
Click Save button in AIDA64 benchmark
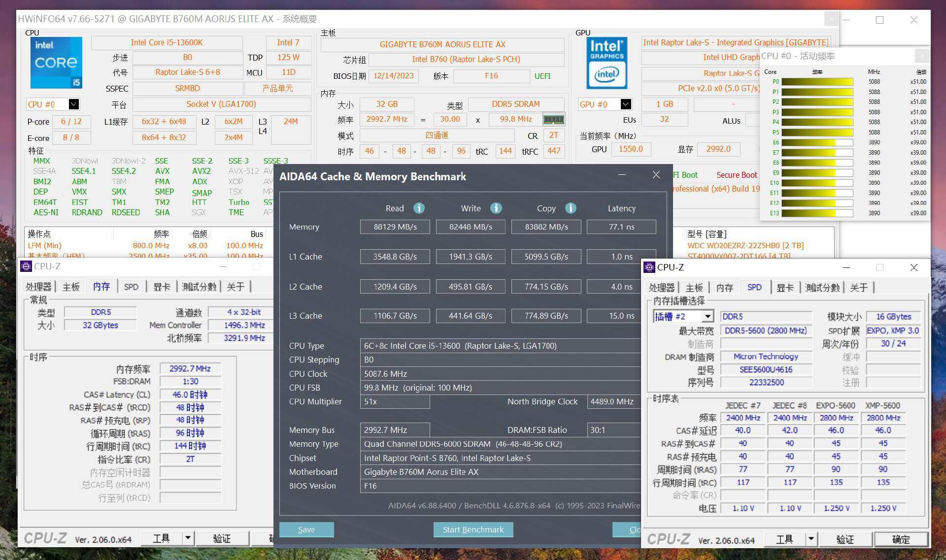(306, 529)
